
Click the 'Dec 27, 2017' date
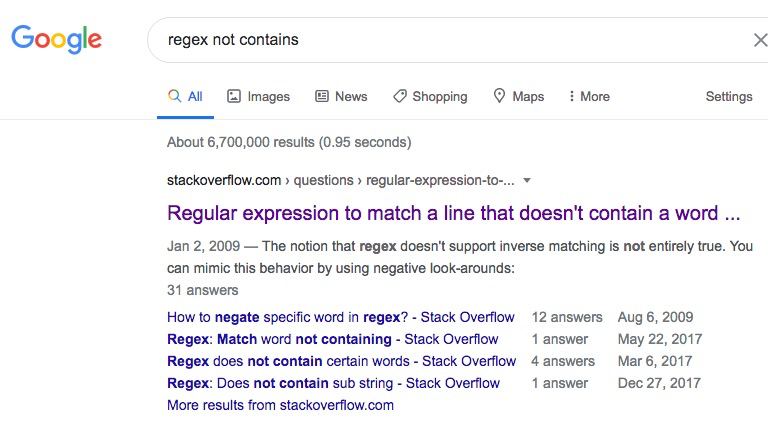click(x=659, y=383)
